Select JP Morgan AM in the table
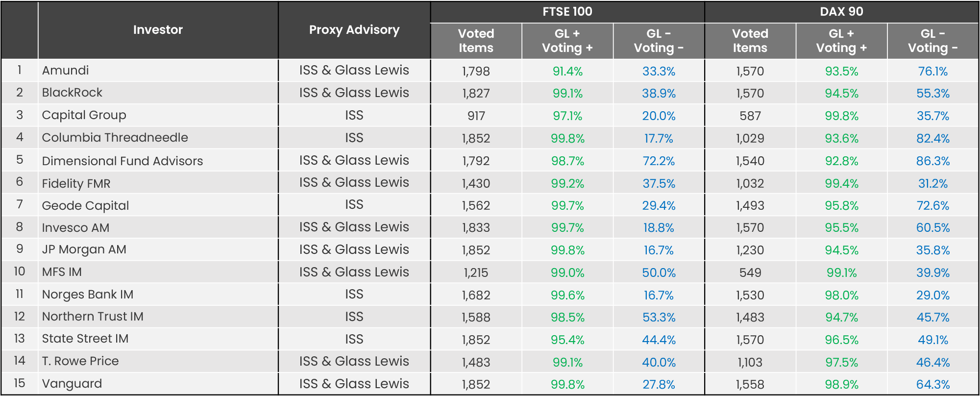 click(84, 250)
